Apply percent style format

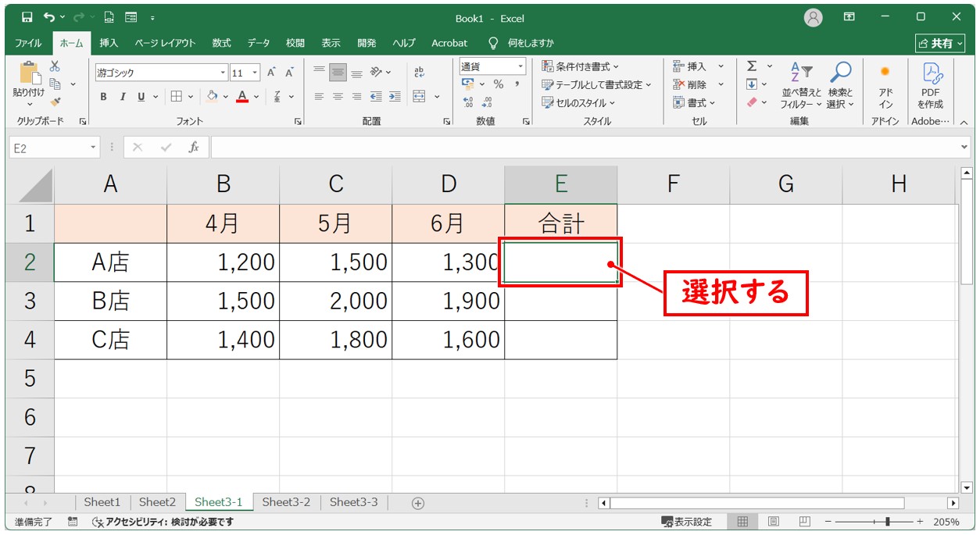499,84
